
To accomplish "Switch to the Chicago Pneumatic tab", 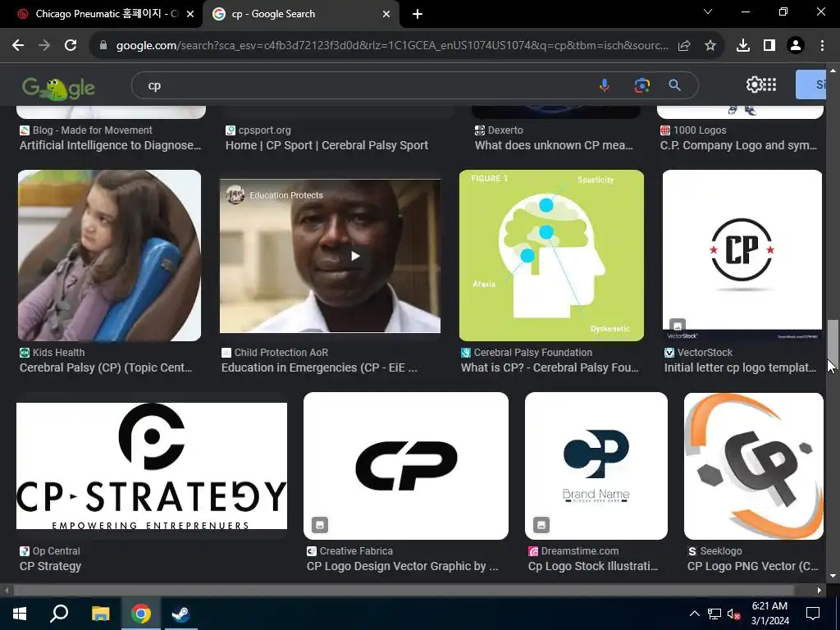I will click(x=101, y=14).
